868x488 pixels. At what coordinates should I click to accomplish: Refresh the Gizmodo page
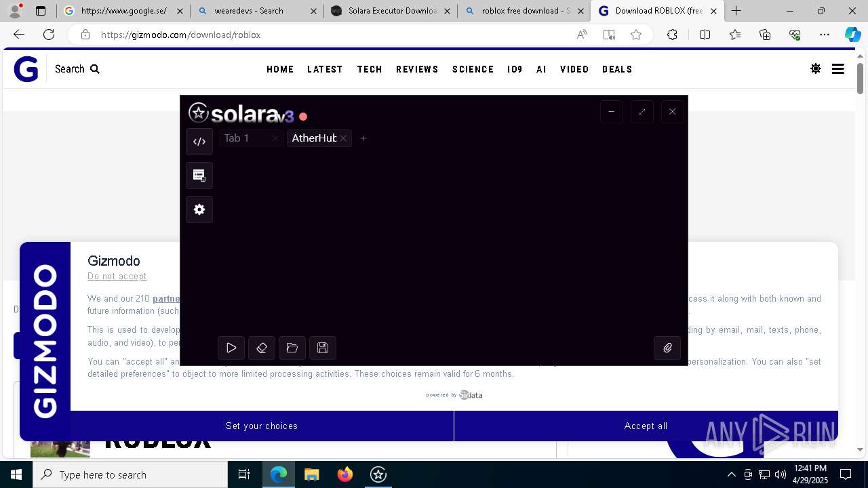coord(49,35)
